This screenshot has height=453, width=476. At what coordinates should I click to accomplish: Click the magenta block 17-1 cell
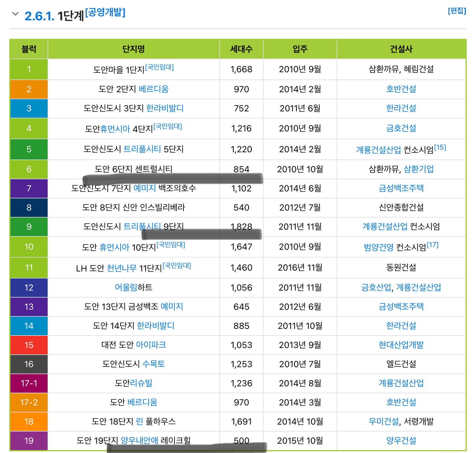(29, 383)
